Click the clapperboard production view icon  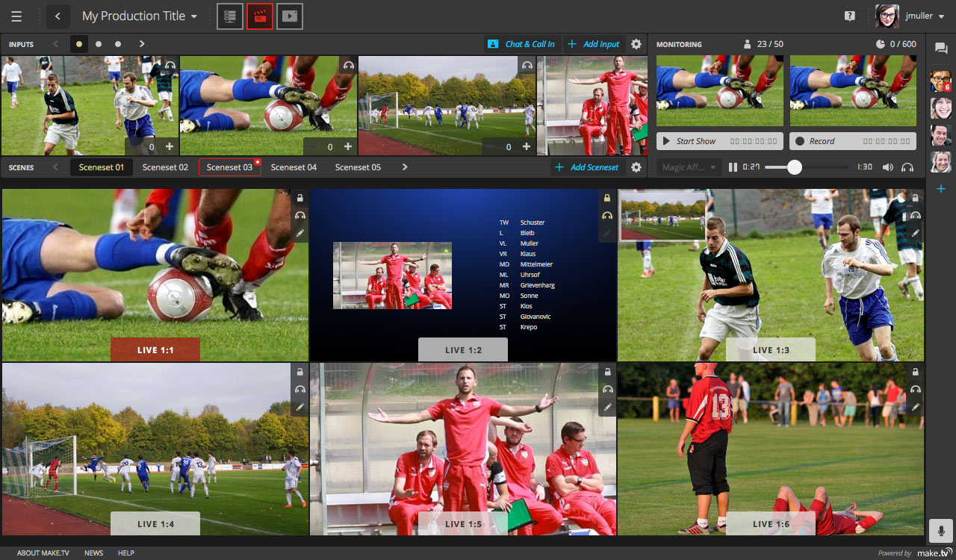tap(260, 16)
